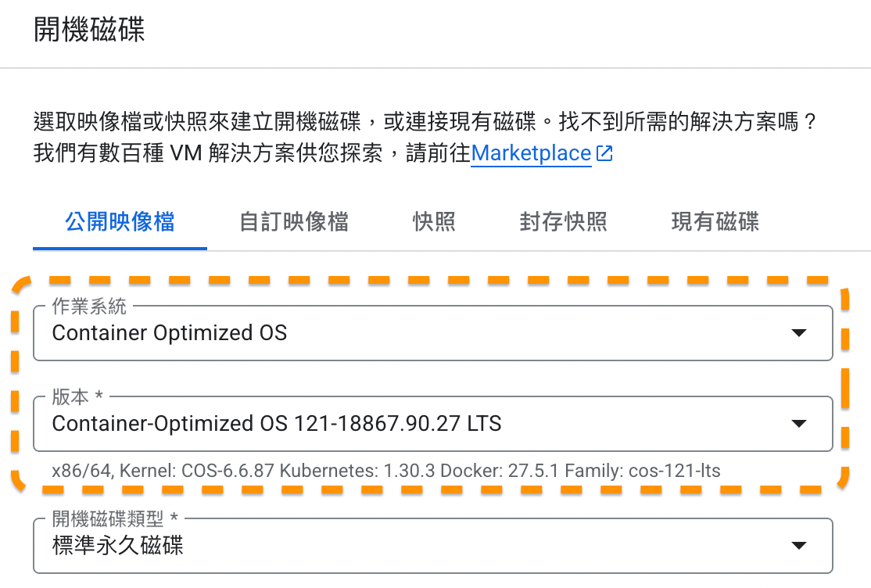Select the 現有磁碟 tab
Image resolution: width=871 pixels, height=588 pixels.
pyautogui.click(x=713, y=222)
